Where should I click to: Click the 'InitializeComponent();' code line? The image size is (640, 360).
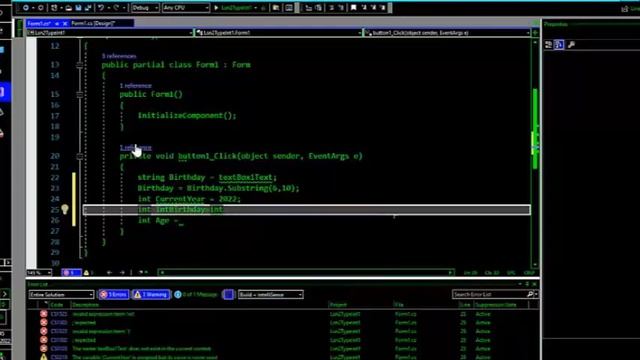(187, 116)
